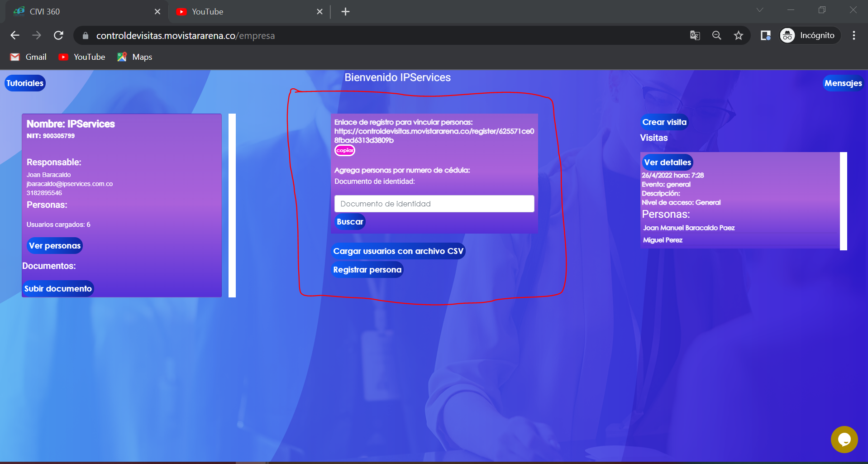This screenshot has width=868, height=464.
Task: Click the Ver personas button
Action: 55,246
